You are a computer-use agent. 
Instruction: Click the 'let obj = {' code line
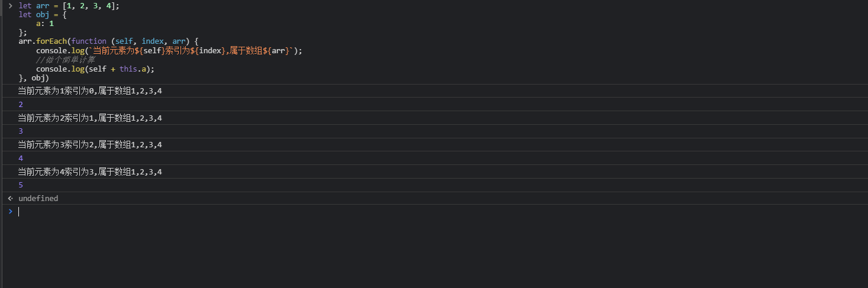point(43,15)
